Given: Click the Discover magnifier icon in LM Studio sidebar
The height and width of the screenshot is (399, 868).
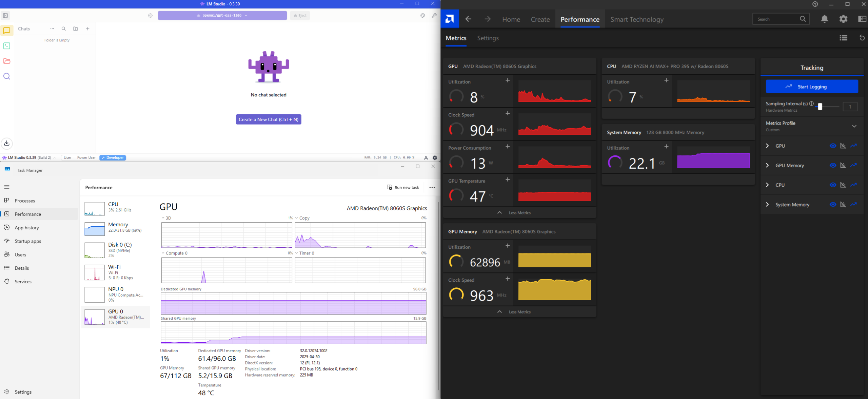Looking at the screenshot, I should (7, 76).
